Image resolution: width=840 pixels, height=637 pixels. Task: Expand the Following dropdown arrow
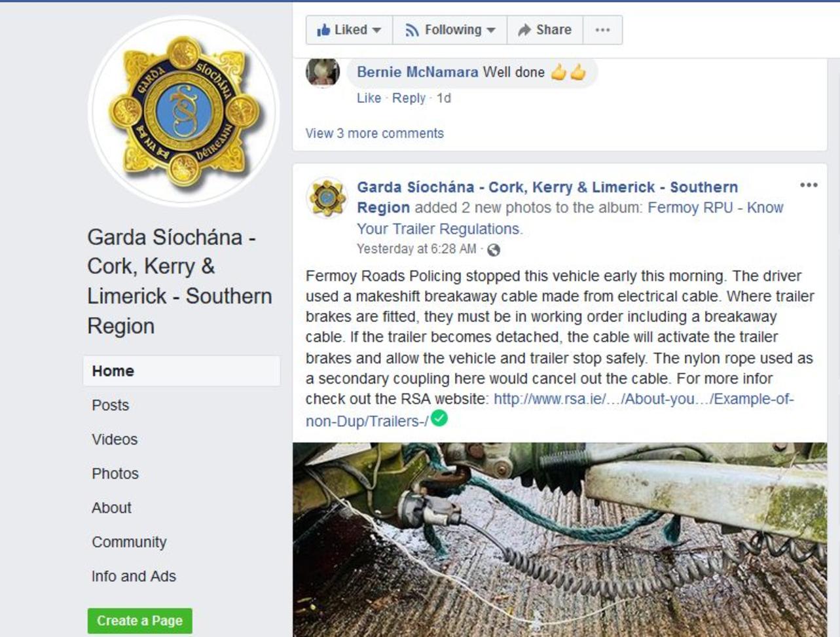coord(491,30)
